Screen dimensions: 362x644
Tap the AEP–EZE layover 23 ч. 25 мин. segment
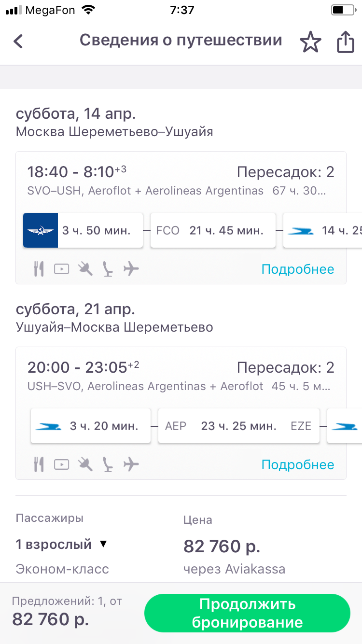point(238,426)
